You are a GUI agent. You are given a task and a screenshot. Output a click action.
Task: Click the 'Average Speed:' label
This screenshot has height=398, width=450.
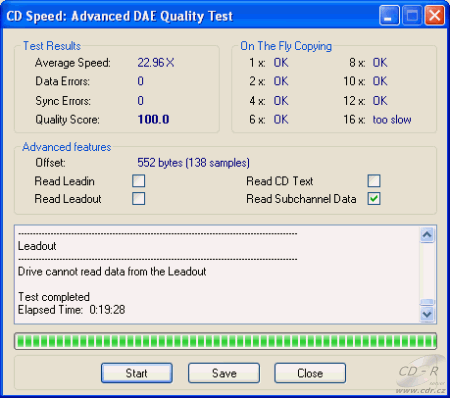pos(72,63)
